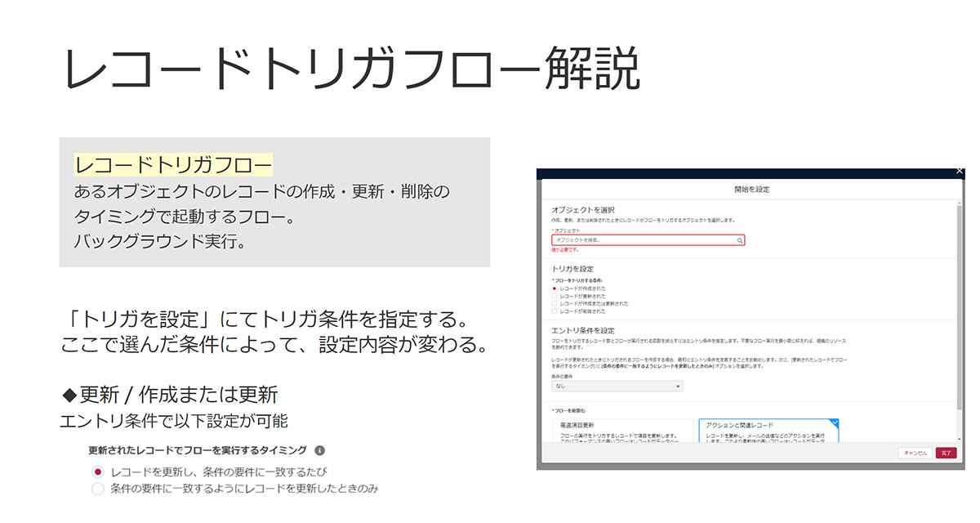The width and height of the screenshot is (980, 523).
Task: Click the search magnifier in object field
Action: point(740,241)
